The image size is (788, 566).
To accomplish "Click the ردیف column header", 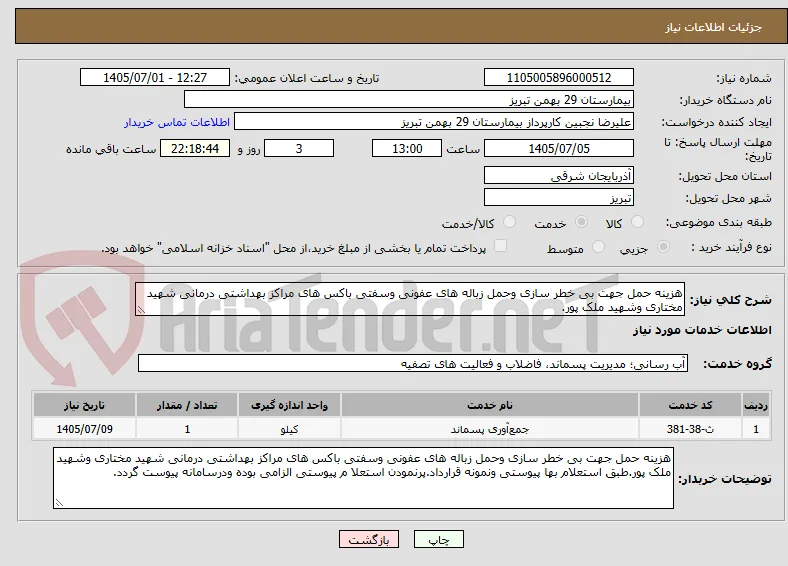I will click(x=756, y=405).
